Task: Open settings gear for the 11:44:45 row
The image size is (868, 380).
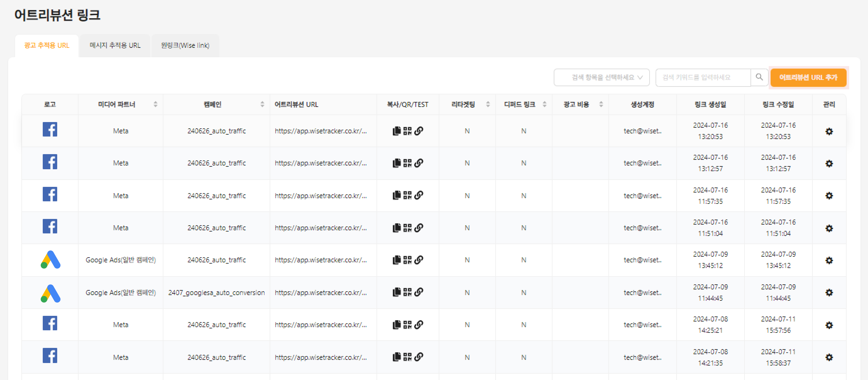Action: point(829,292)
